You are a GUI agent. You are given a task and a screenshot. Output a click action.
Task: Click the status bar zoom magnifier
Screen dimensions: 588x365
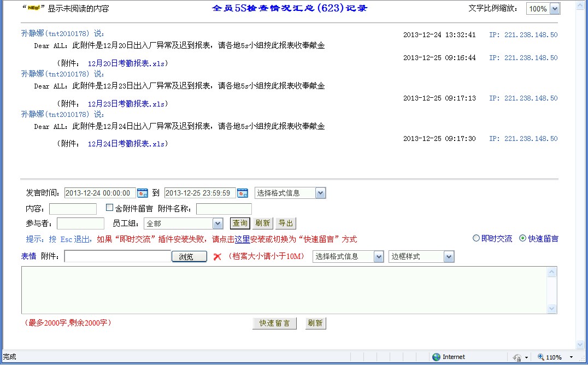(541, 357)
